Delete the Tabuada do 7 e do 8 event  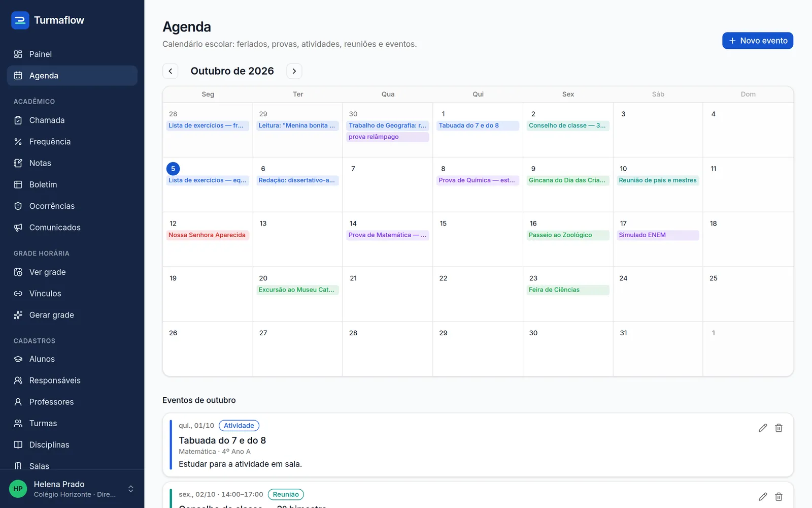click(779, 428)
